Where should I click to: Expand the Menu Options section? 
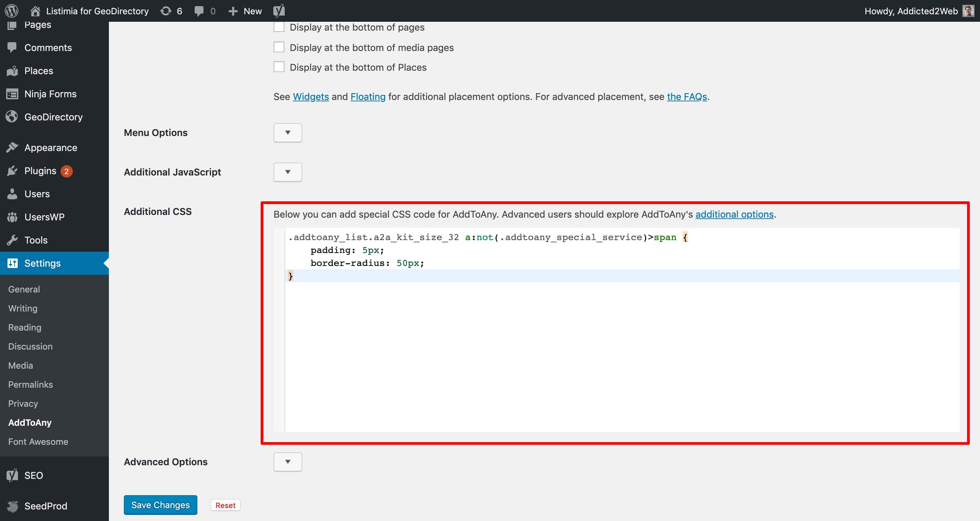click(288, 133)
